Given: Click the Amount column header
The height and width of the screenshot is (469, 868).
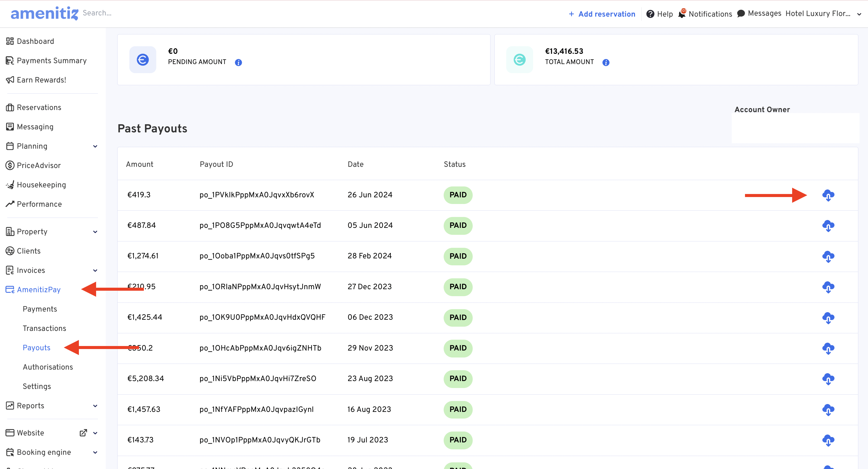Looking at the screenshot, I should pos(140,164).
